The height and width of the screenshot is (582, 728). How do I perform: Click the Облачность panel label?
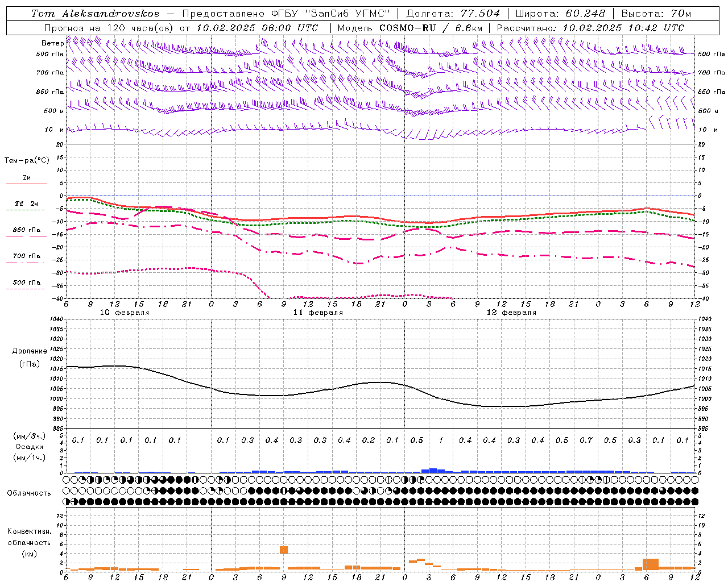pyautogui.click(x=29, y=493)
